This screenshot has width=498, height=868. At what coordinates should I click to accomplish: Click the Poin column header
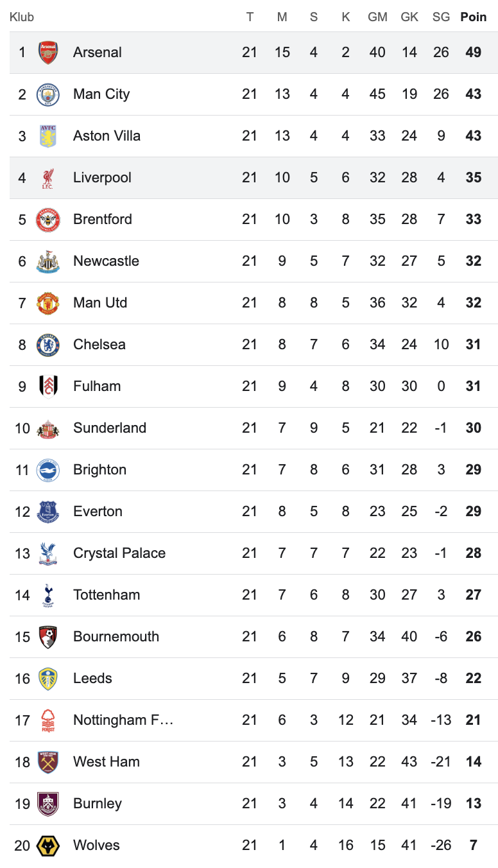click(x=474, y=17)
